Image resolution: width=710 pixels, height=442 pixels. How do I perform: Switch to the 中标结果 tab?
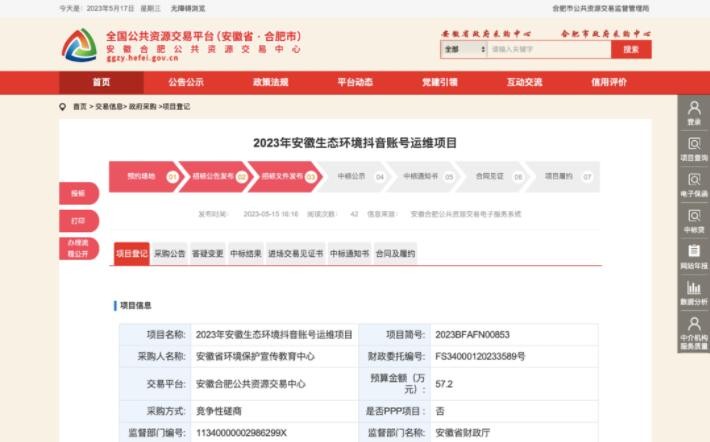pyautogui.click(x=246, y=254)
